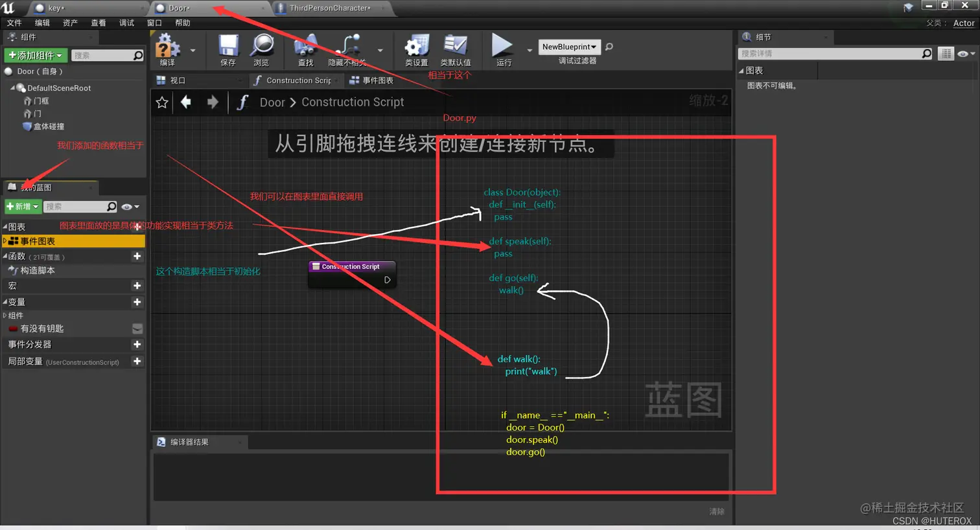Click the graduation cap tutorial icon

point(908,7)
